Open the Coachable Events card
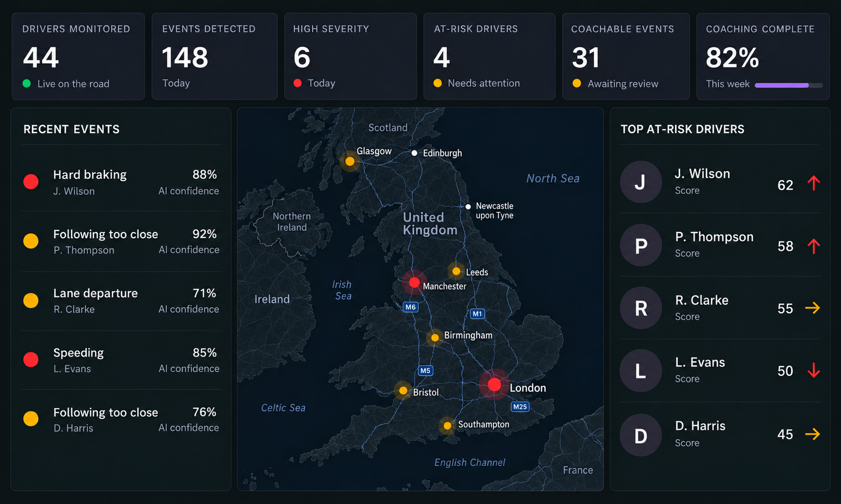This screenshot has width=841, height=504. [626, 57]
